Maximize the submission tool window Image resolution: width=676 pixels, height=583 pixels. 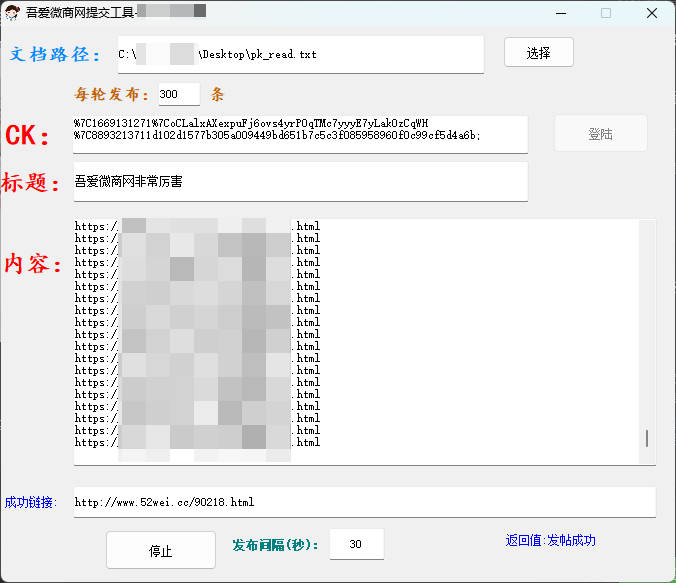(606, 13)
